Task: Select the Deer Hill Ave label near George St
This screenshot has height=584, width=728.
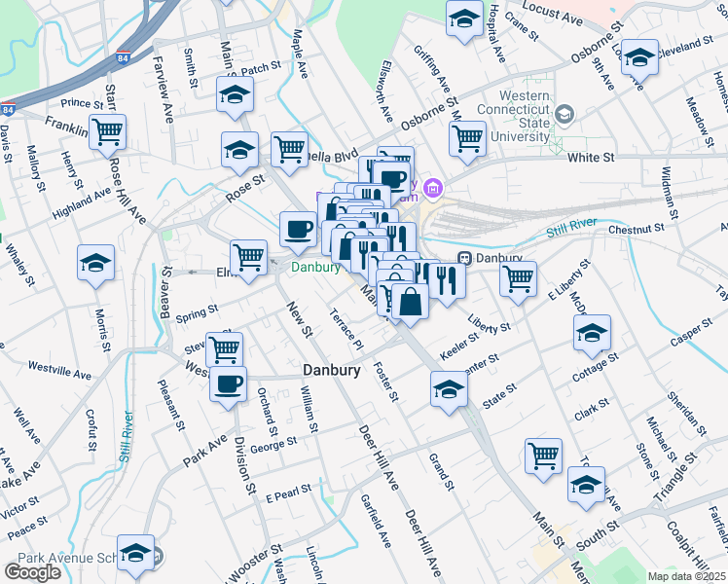Action: pos(379,457)
